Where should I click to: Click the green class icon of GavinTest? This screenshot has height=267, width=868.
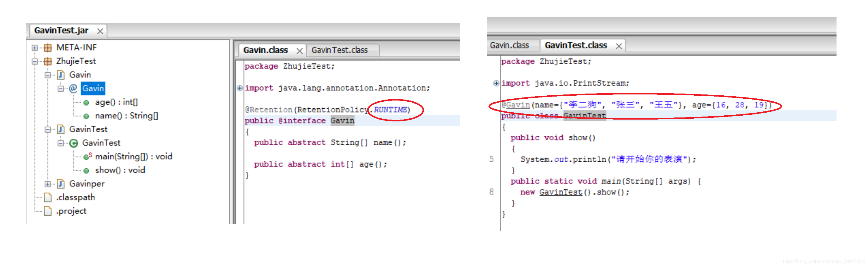coord(74,143)
